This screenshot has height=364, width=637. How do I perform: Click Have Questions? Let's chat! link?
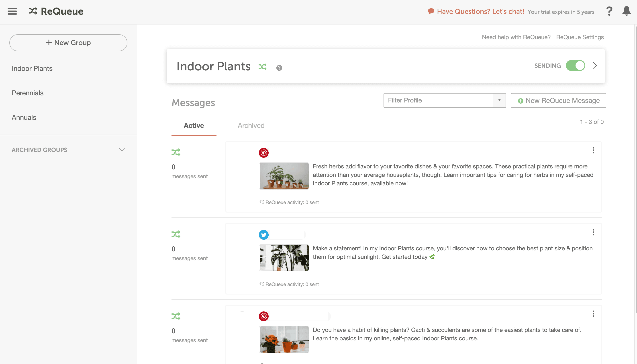[480, 12]
